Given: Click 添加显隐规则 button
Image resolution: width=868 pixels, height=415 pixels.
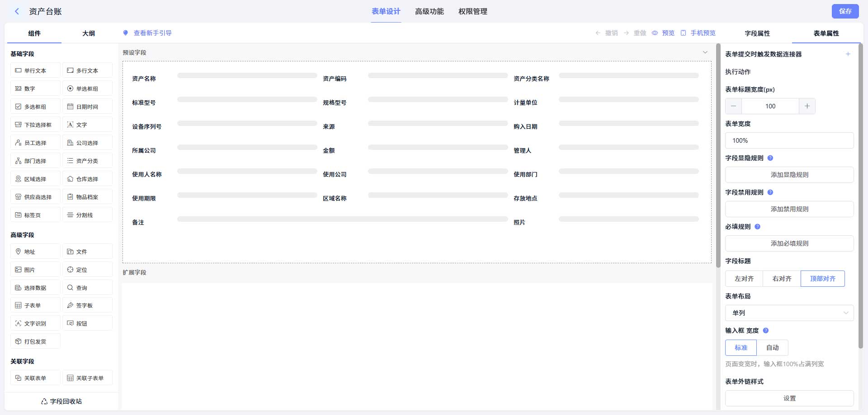Looking at the screenshot, I should tap(789, 175).
